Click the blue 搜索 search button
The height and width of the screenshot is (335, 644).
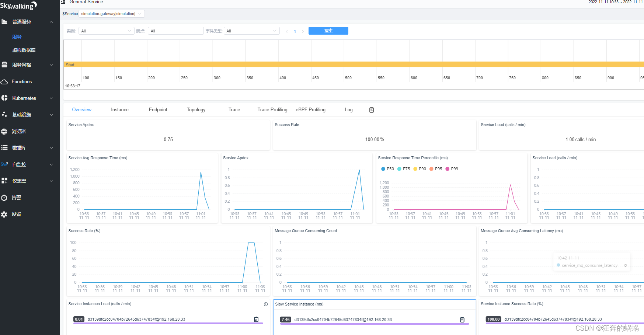[x=328, y=31]
